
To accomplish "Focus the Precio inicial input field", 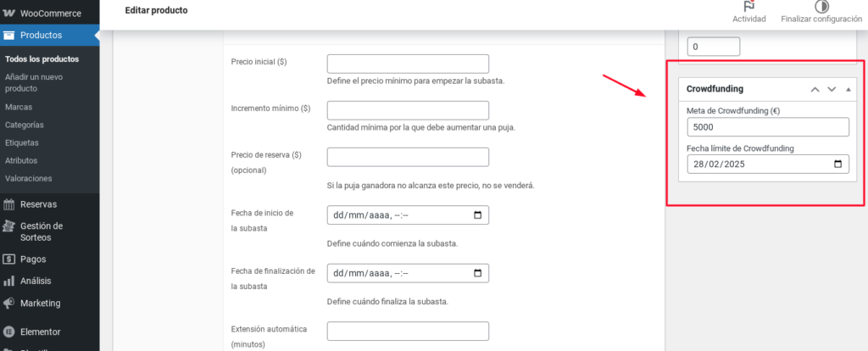I will pyautogui.click(x=408, y=64).
